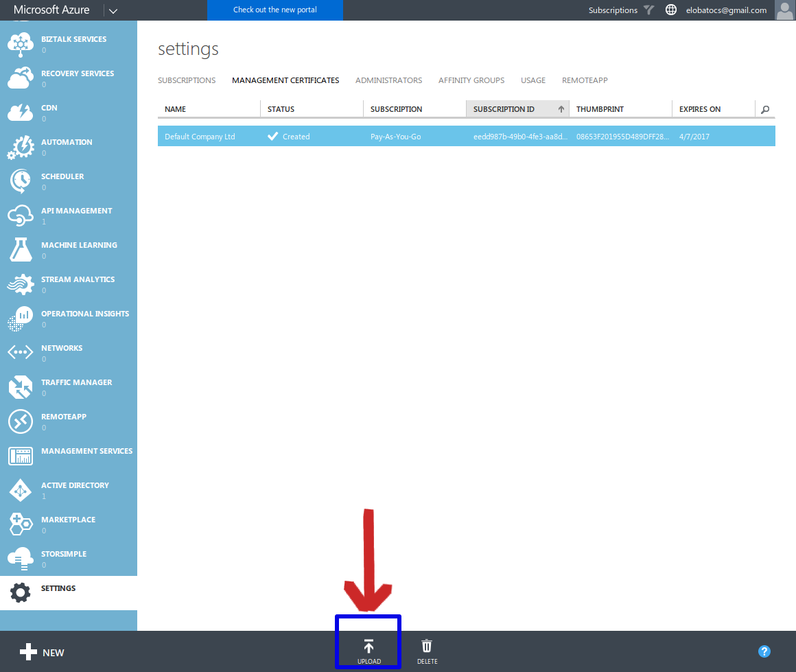Sort by the Thumbprint column header
The image size is (796, 672).
pos(620,109)
